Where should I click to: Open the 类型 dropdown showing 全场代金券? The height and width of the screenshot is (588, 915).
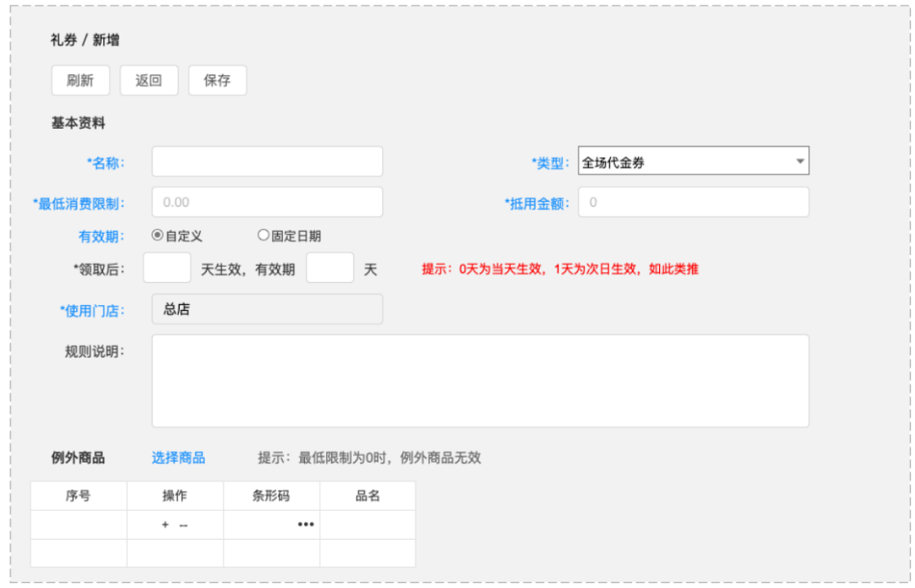pyautogui.click(x=693, y=160)
